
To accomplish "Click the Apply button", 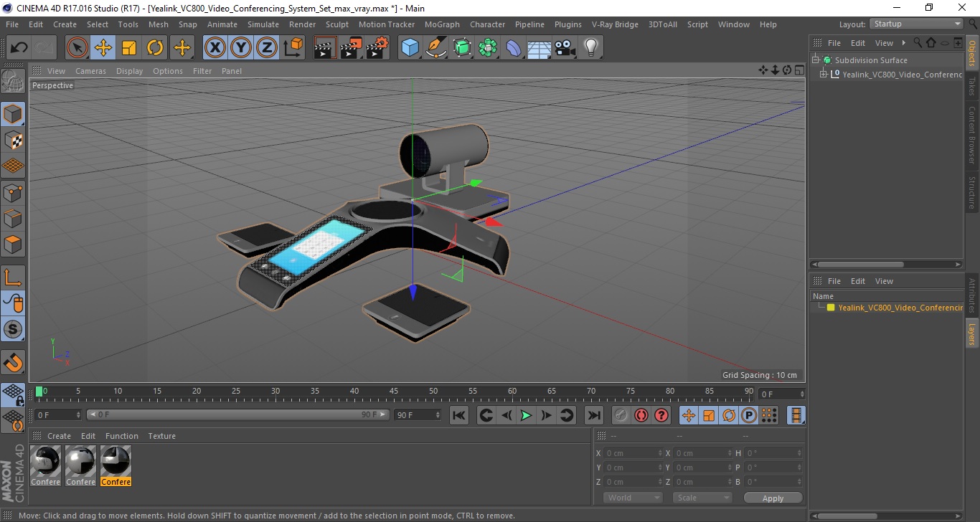I will click(x=773, y=498).
